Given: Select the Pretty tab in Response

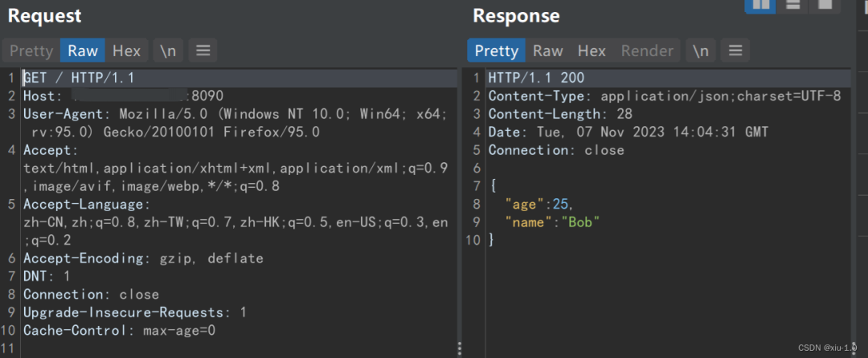Looking at the screenshot, I should tap(497, 51).
